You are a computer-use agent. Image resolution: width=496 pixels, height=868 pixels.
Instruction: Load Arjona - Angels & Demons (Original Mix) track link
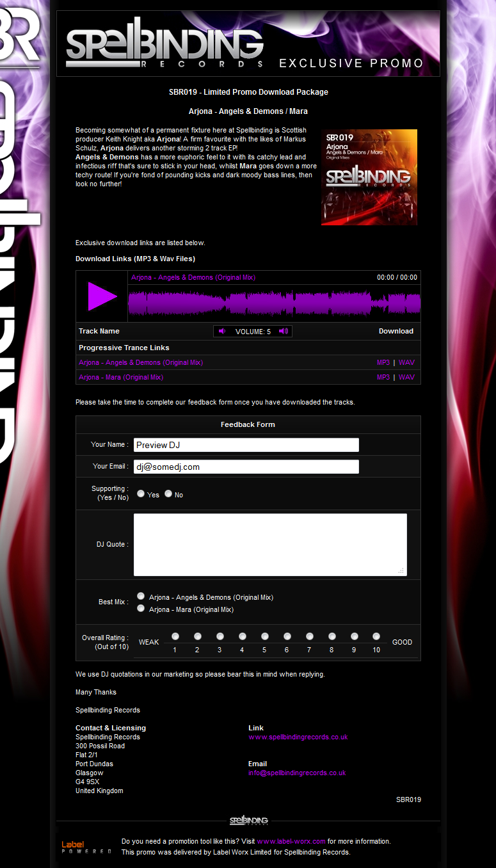tap(141, 362)
